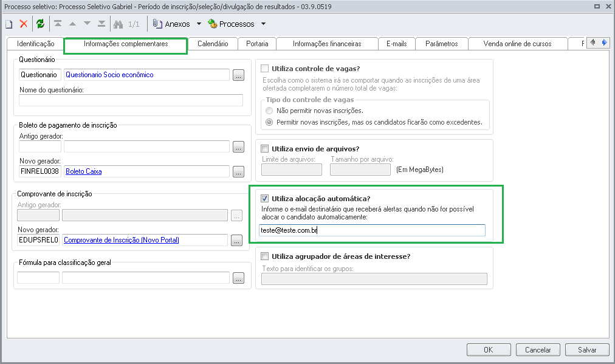Select Permitir novas inscrições excedentes radio
This screenshot has width=615, height=364.
pyautogui.click(x=269, y=122)
